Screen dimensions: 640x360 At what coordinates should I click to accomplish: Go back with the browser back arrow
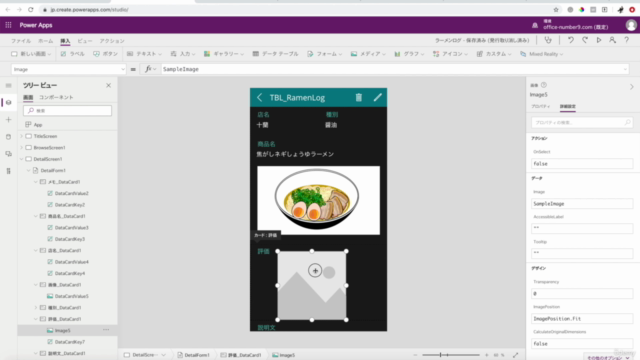point(8,9)
